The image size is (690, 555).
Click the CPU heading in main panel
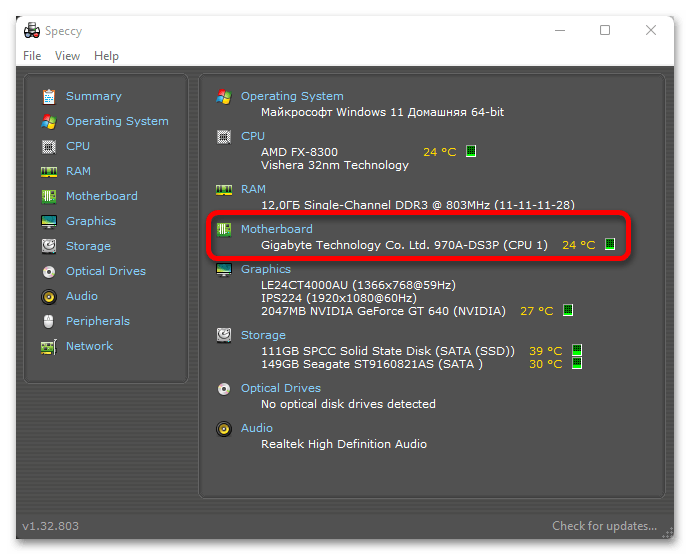pos(253,136)
